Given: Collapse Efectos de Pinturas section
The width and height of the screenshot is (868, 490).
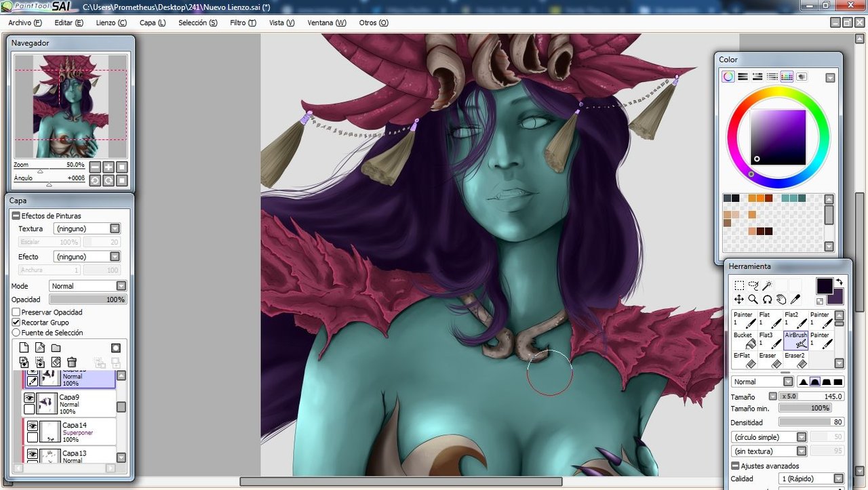Looking at the screenshot, I should pos(16,216).
